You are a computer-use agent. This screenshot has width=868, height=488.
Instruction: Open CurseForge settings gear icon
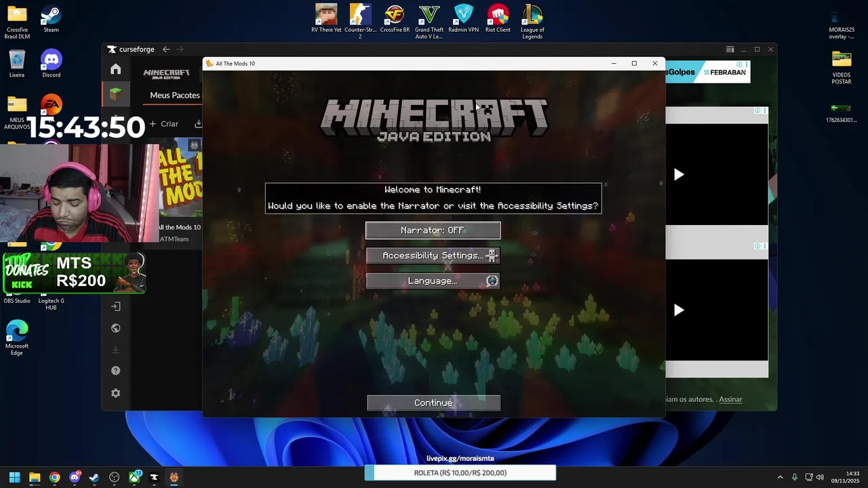(x=116, y=393)
